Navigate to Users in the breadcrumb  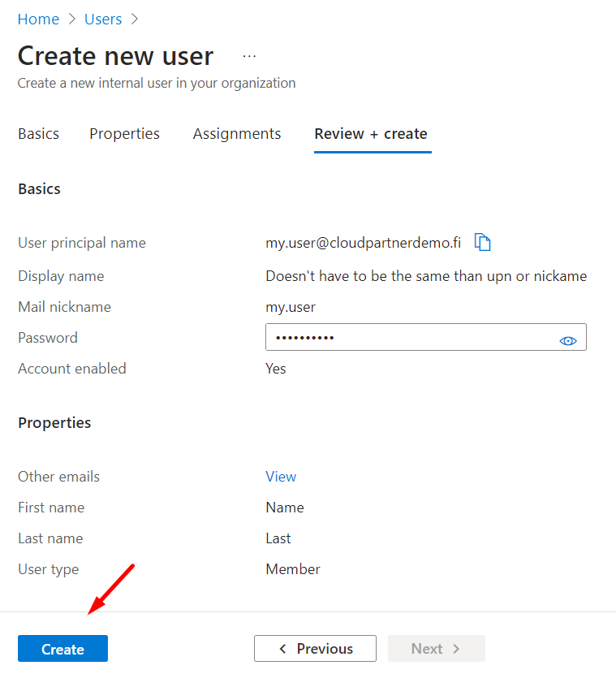coord(103,19)
